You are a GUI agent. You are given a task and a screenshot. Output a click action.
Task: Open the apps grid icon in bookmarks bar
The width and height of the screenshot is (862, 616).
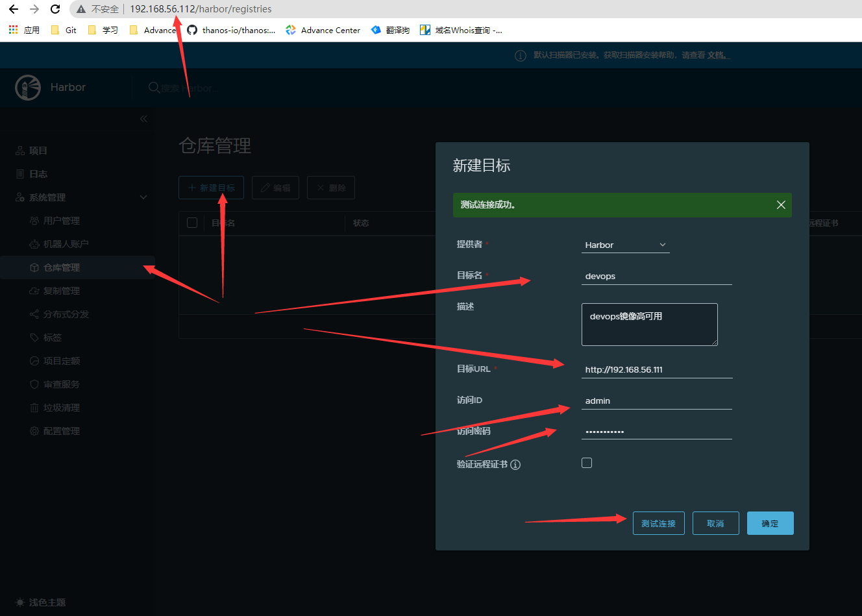(13, 30)
